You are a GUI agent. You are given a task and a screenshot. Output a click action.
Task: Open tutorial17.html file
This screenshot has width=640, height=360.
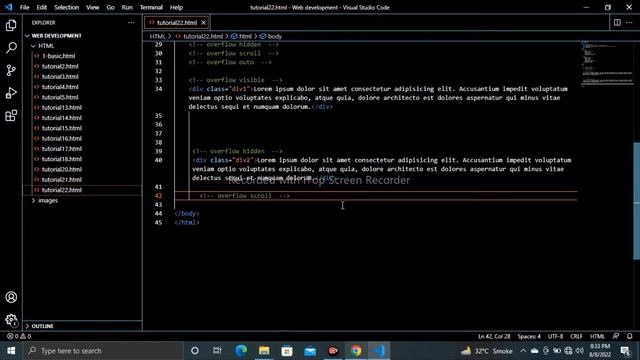pos(62,149)
